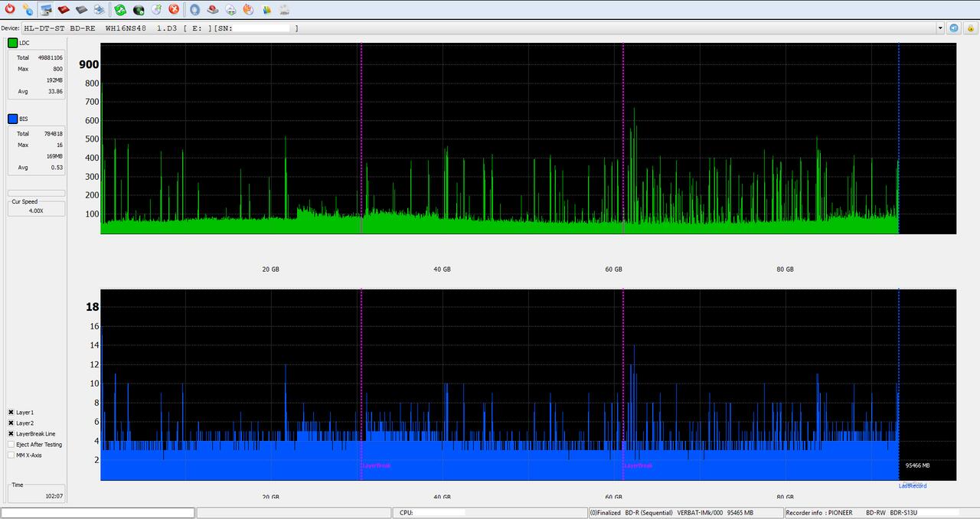Uncheck the Layer1 checkbox
980x519 pixels.
(x=11, y=412)
